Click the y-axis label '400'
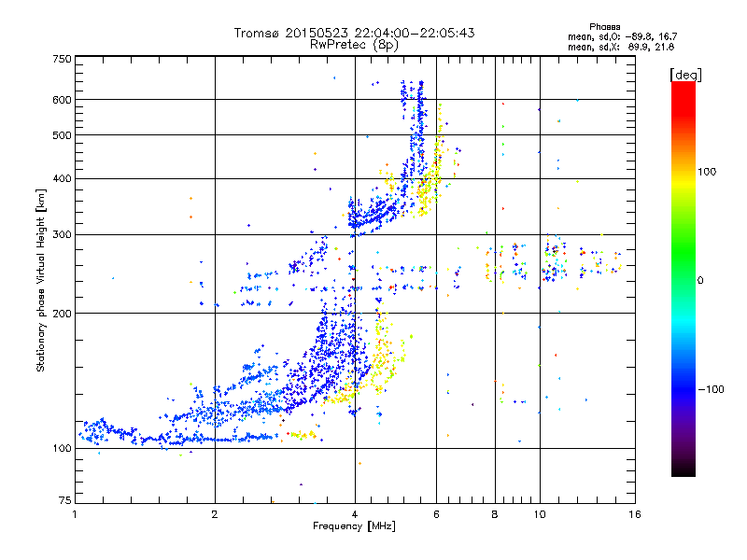Screen dimensions: 747x560 (x=62, y=178)
